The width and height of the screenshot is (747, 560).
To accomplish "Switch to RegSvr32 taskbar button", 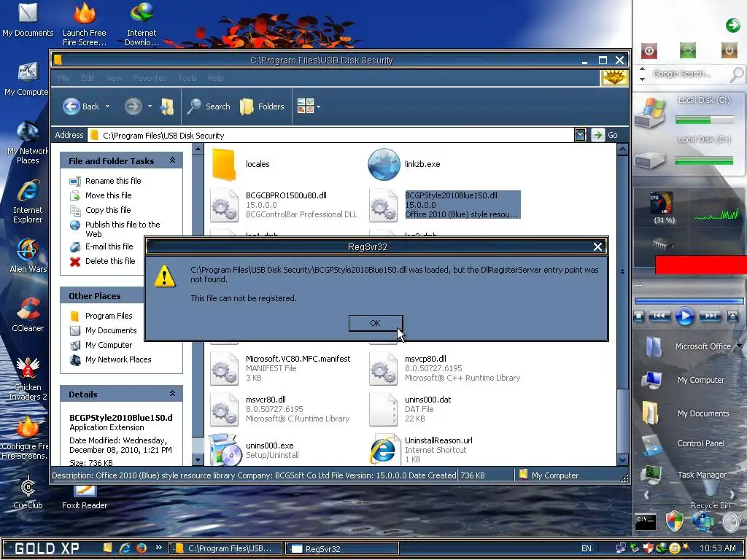I will (x=342, y=548).
